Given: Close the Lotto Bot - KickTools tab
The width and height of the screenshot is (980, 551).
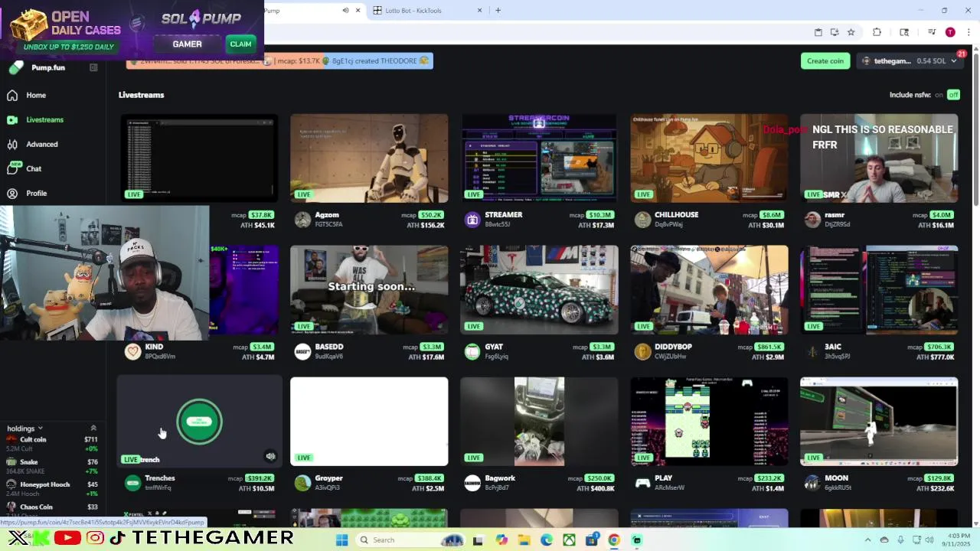Looking at the screenshot, I should click(480, 11).
